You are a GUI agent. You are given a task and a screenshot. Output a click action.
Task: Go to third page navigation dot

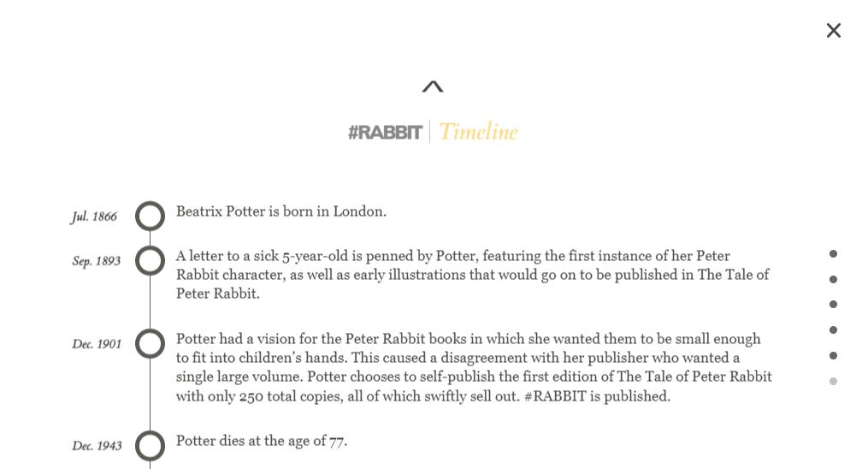[833, 305]
